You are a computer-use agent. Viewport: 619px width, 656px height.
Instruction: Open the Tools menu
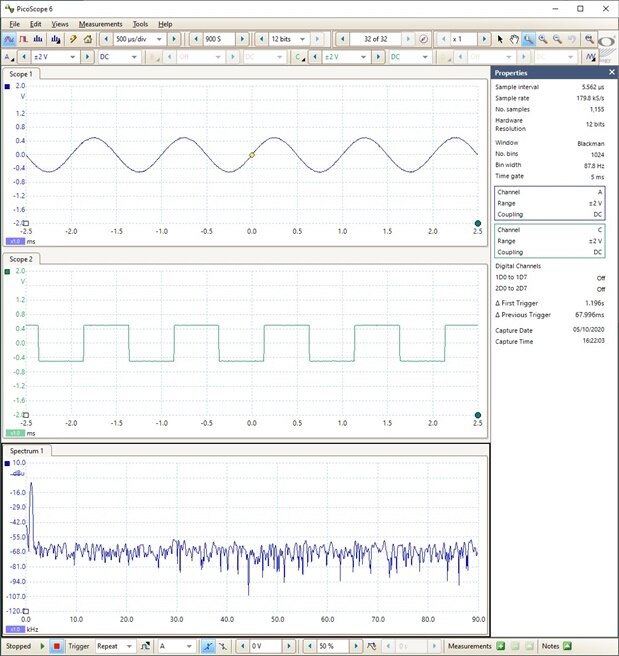pos(140,23)
